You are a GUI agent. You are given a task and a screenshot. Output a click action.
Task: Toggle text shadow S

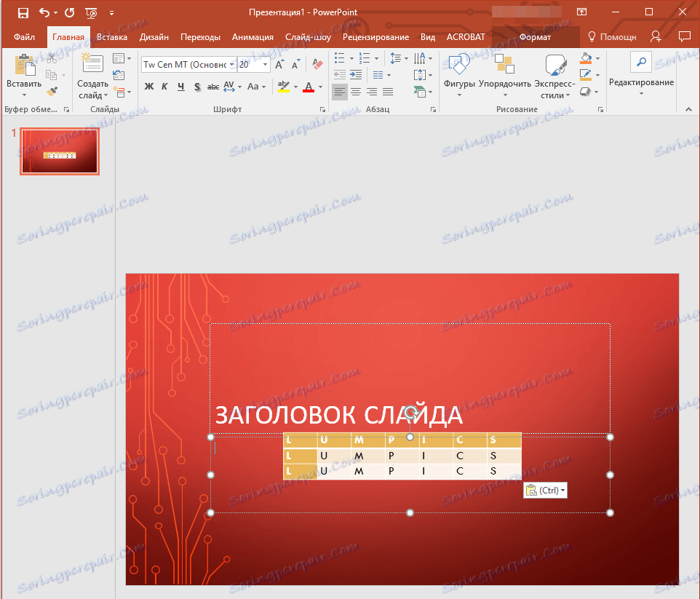[x=197, y=87]
